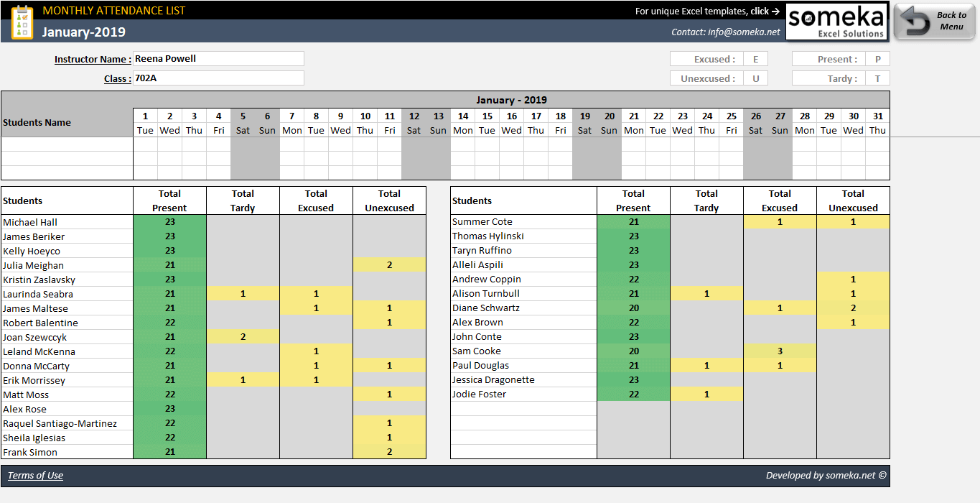Select student Sam Cooke
This screenshot has height=503, width=980.
coord(523,351)
